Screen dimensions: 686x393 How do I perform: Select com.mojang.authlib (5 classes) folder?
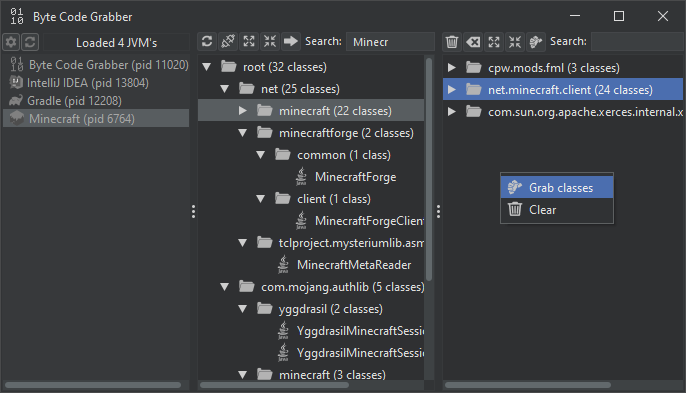pos(342,287)
